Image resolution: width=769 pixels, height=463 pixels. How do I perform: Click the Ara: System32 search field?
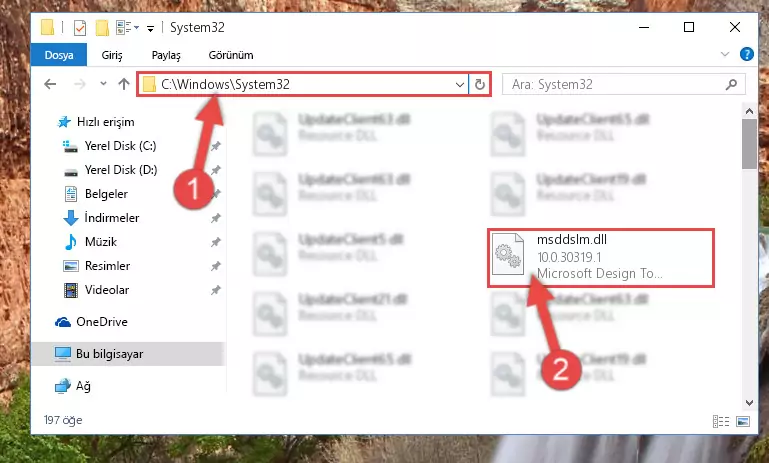coord(615,84)
